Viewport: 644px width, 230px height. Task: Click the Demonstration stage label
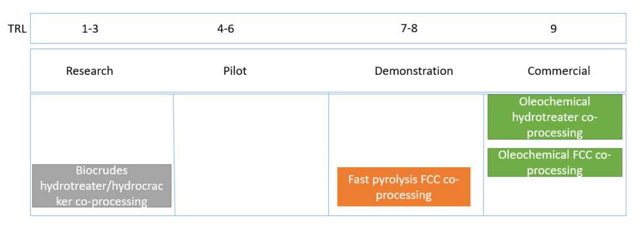[414, 70]
